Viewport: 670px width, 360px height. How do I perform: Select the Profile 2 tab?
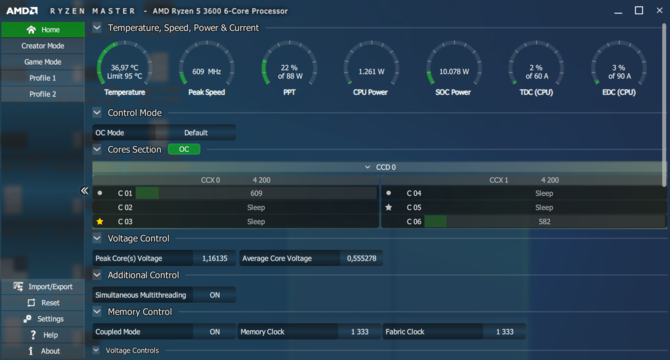pyautogui.click(x=43, y=94)
